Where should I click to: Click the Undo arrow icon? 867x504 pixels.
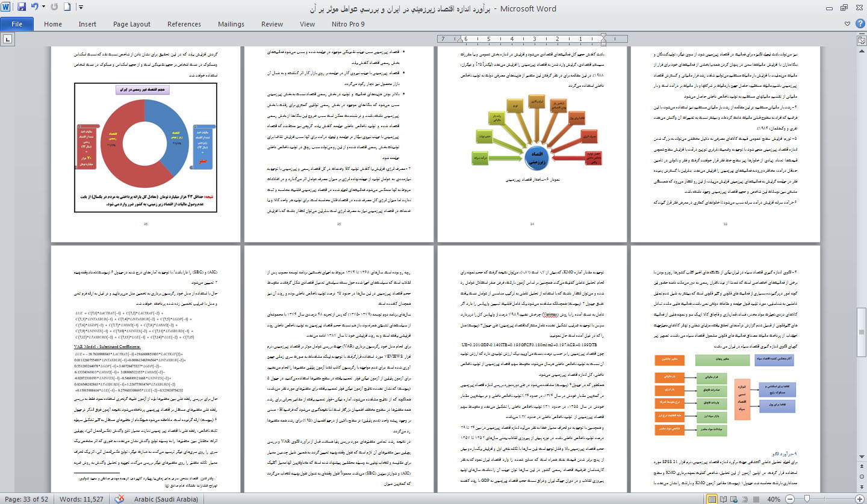[34, 8]
